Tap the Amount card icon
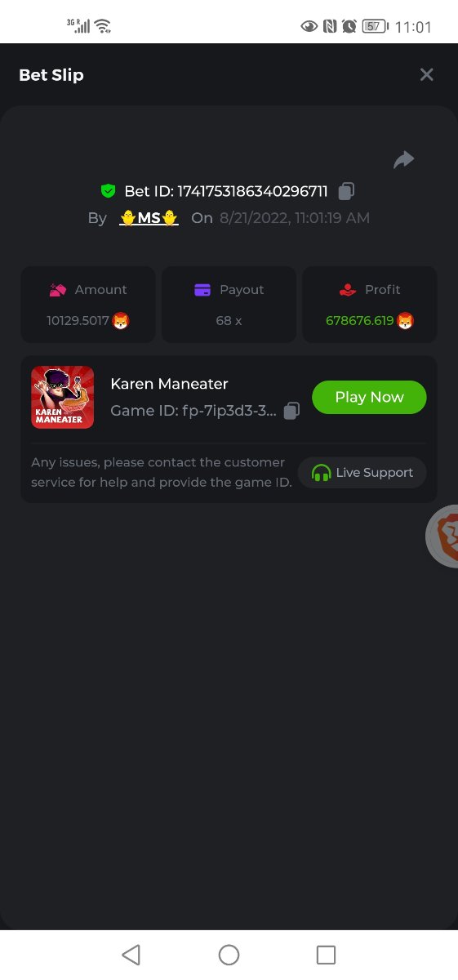458x980 pixels. (58, 290)
